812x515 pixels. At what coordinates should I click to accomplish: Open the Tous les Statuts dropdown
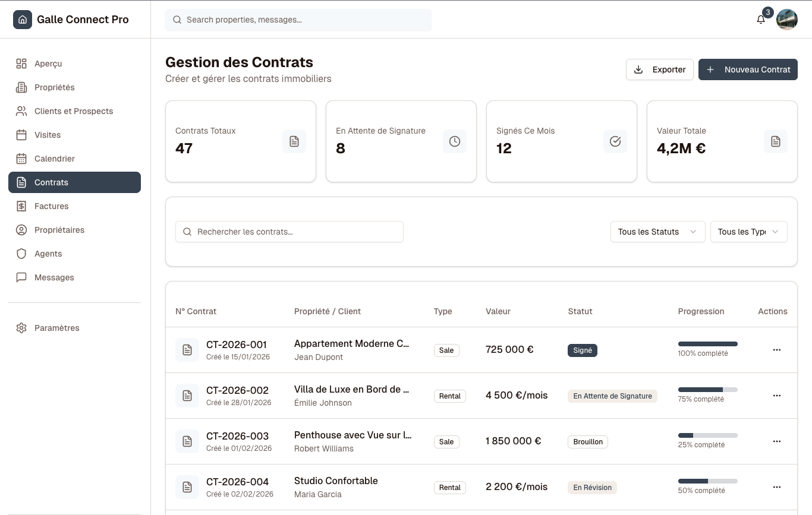coord(657,232)
